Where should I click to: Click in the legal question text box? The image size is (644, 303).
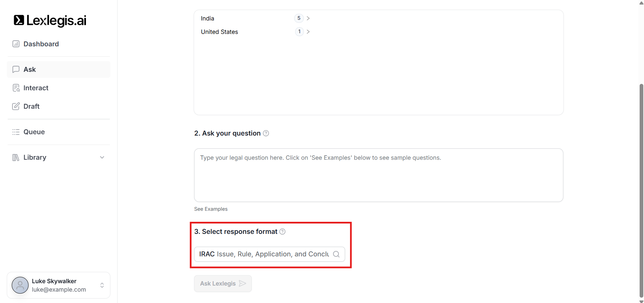378,175
